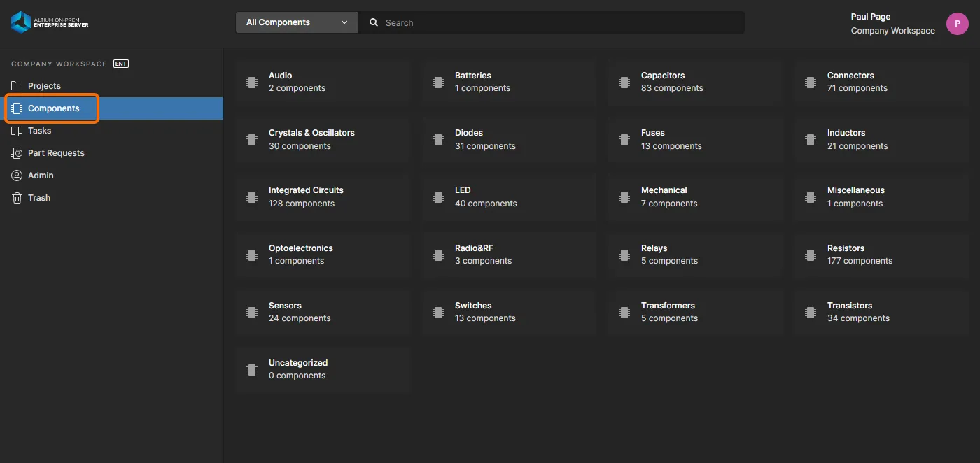
Task: Open Part Requests in the sidebar
Action: 56,153
